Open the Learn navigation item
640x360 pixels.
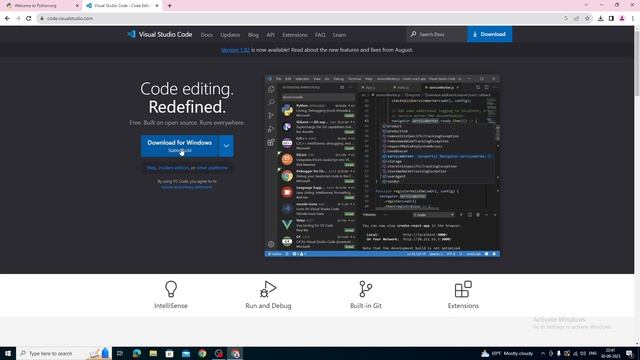tap(339, 35)
